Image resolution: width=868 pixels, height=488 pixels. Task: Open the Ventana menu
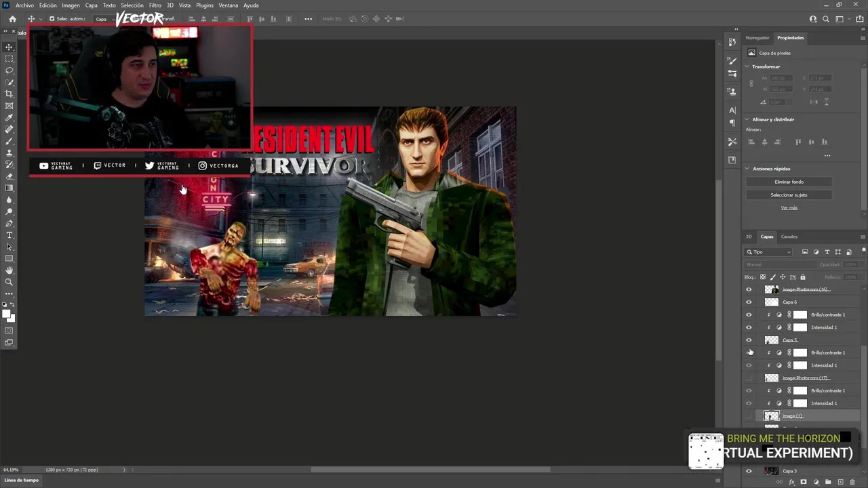(x=229, y=5)
